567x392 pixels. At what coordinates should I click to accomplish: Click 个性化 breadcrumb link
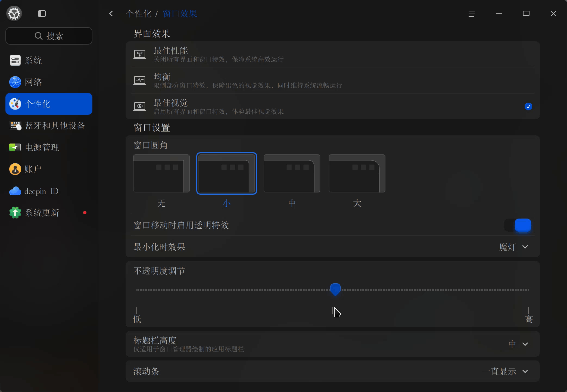click(x=139, y=14)
